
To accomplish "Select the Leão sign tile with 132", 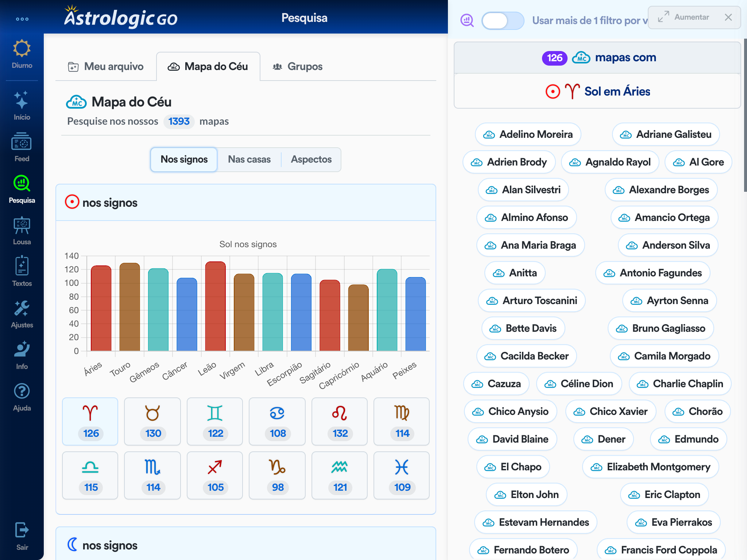I will coord(340,421).
